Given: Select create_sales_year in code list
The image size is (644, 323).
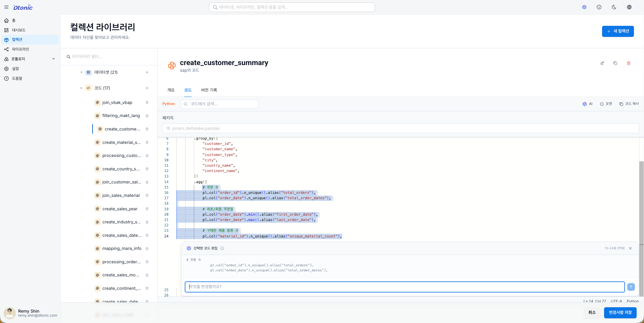Looking at the screenshot, I should pos(120,209).
